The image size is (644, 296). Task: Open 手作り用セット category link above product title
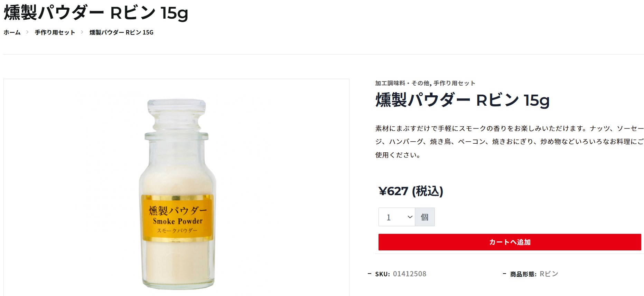(x=454, y=83)
